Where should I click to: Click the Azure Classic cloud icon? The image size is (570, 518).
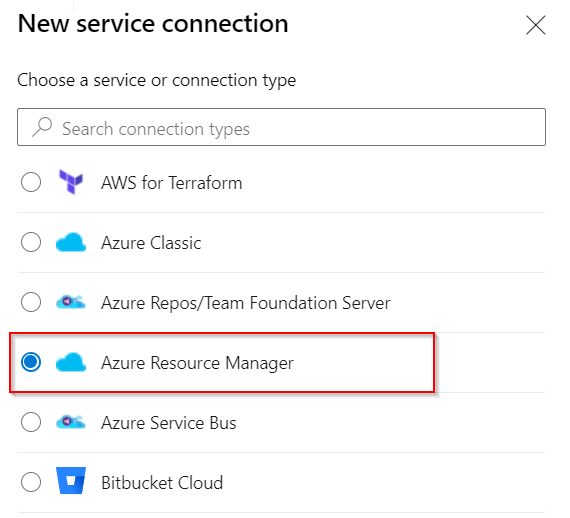71,242
